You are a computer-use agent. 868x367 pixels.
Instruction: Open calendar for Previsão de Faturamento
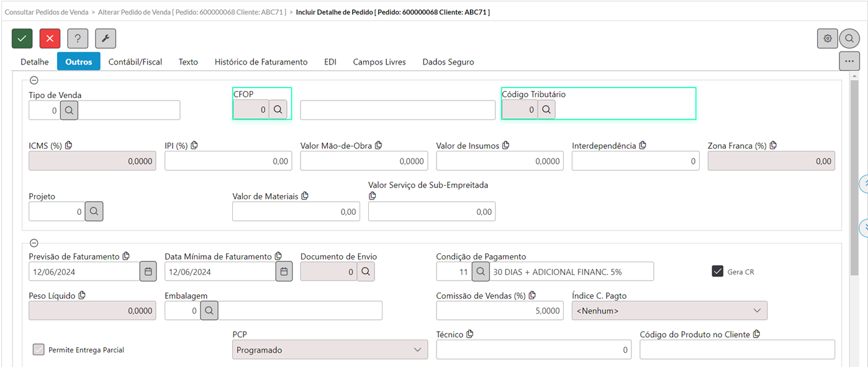point(148,272)
